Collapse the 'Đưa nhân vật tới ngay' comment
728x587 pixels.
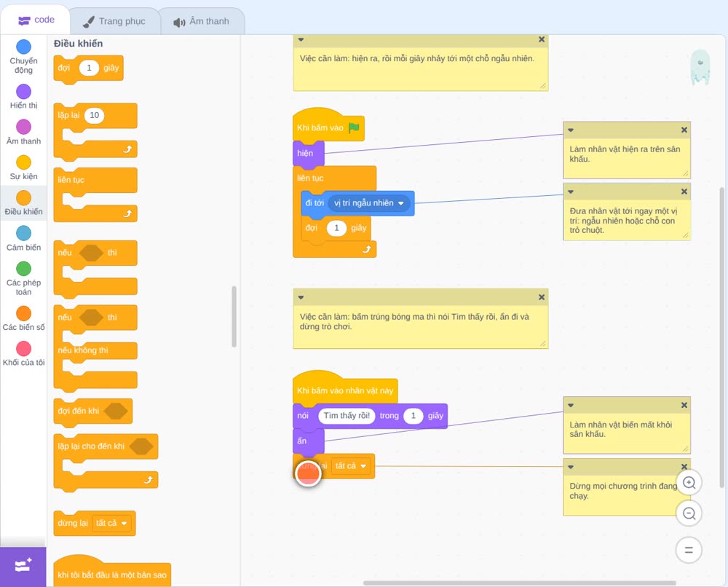click(x=571, y=192)
